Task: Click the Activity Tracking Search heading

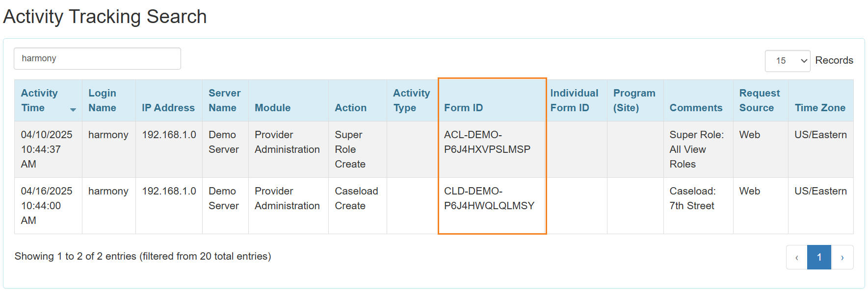Action: click(105, 17)
